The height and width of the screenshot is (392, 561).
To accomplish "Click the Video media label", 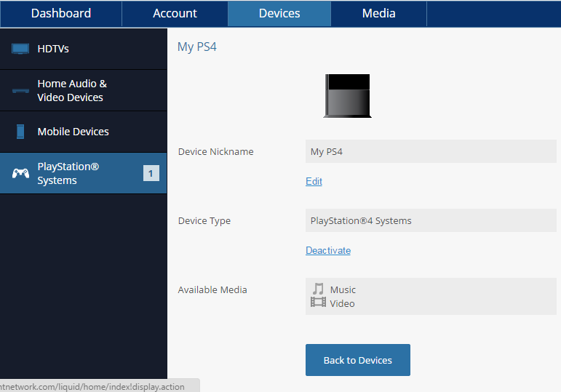I will (x=342, y=304).
